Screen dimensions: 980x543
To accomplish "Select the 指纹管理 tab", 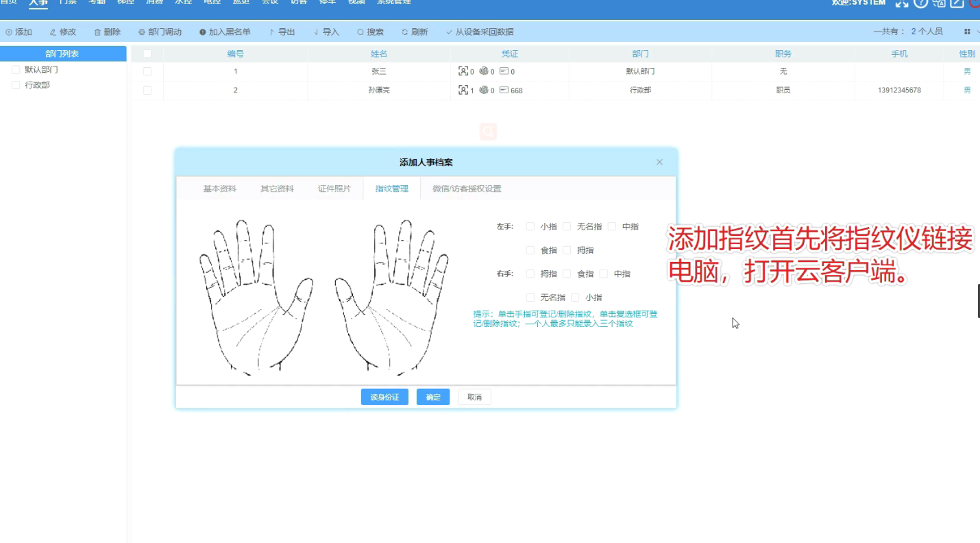I will (392, 189).
